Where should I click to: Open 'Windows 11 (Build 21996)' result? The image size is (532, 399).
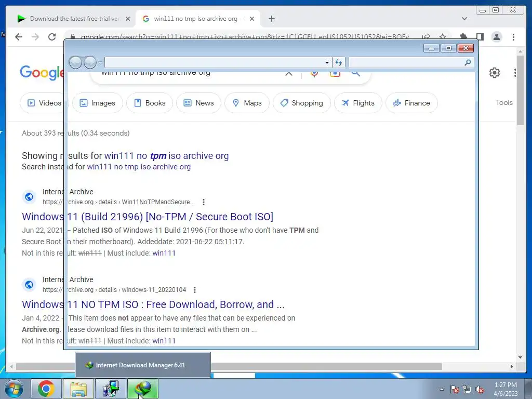click(x=147, y=217)
